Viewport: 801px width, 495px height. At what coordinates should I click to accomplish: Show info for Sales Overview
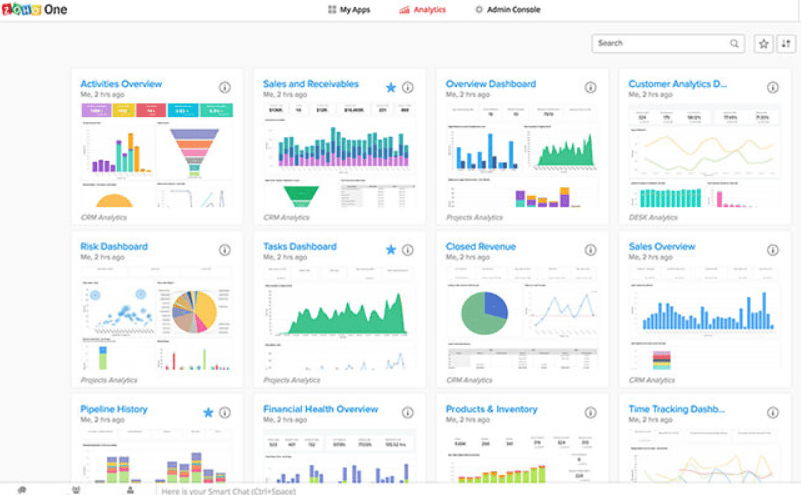[773, 250]
